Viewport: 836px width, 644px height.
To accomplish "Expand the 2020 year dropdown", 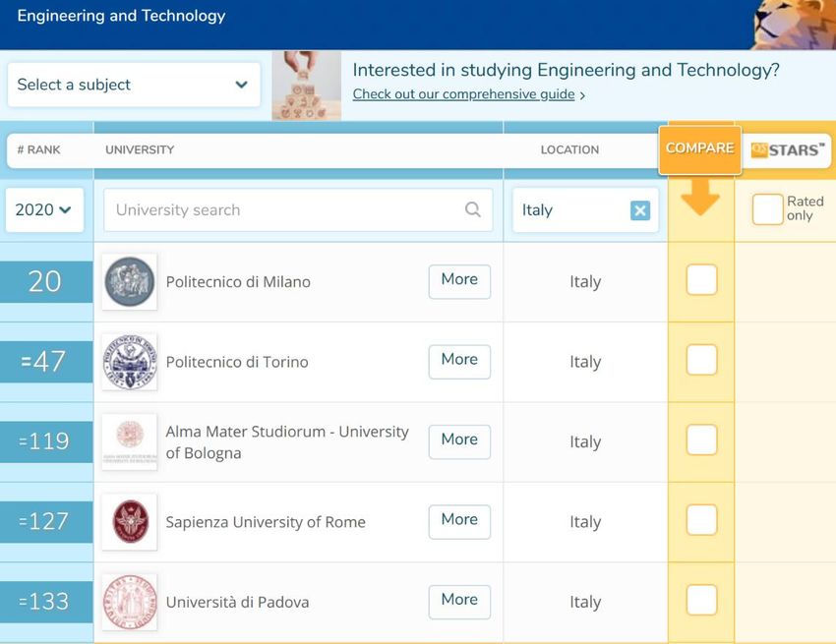I will [x=44, y=209].
